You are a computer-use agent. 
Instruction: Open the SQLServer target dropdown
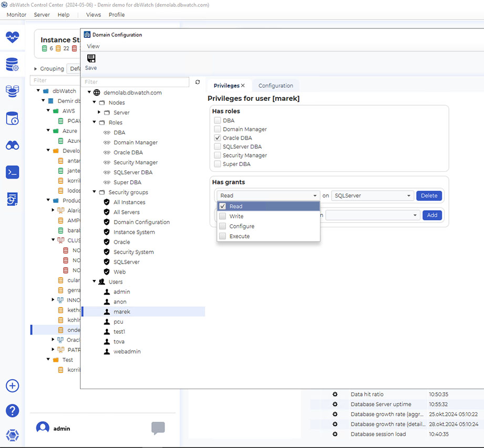point(372,195)
